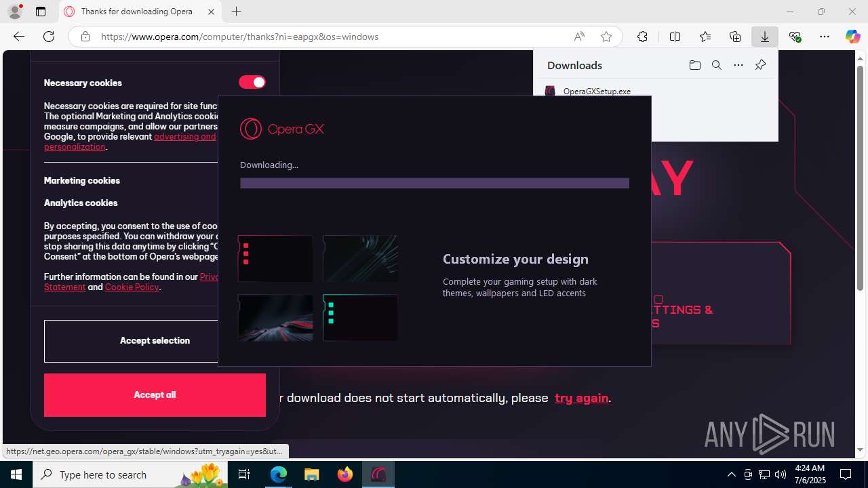Viewport: 868px width, 488px height.
Task: Click the downloading progress bar
Action: (435, 183)
